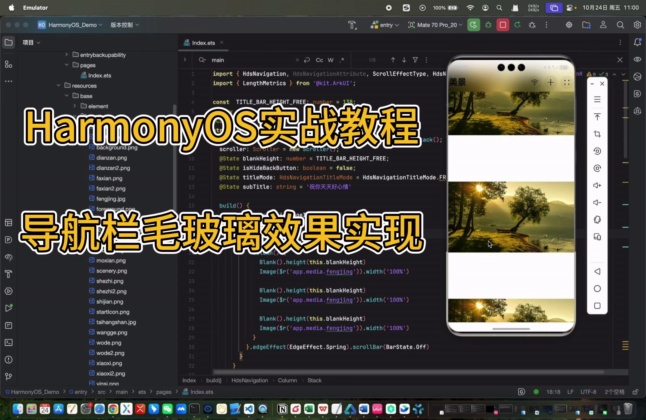Tap the emulator Recents square button
The image size is (646, 420).
pos(597,305)
